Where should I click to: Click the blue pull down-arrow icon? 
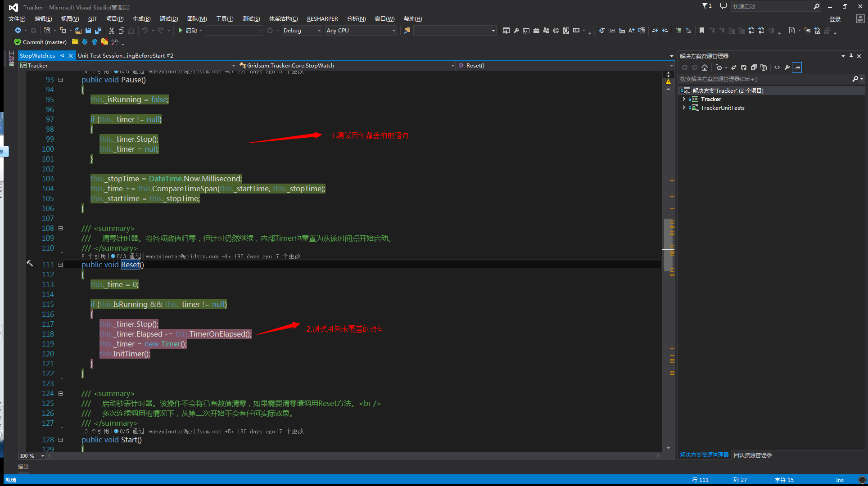(x=85, y=42)
